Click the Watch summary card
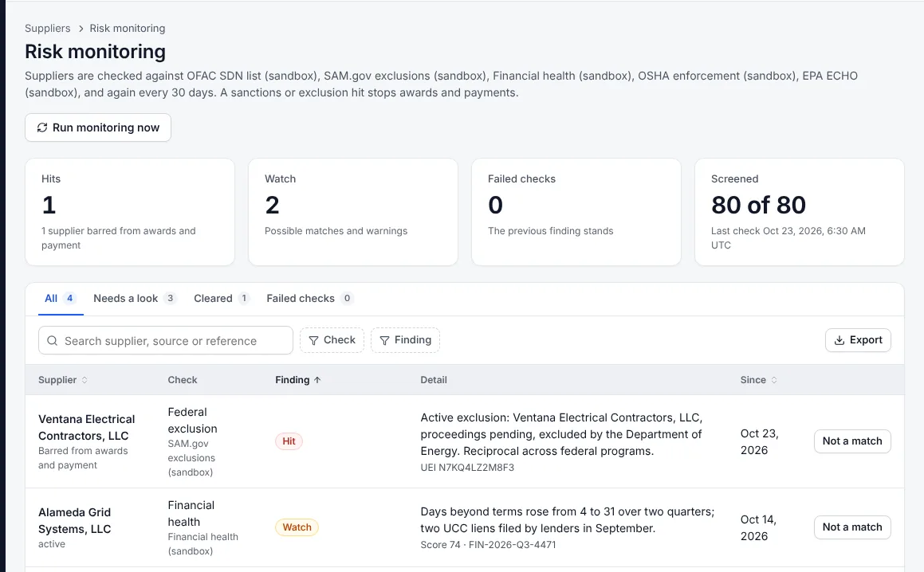 click(353, 212)
